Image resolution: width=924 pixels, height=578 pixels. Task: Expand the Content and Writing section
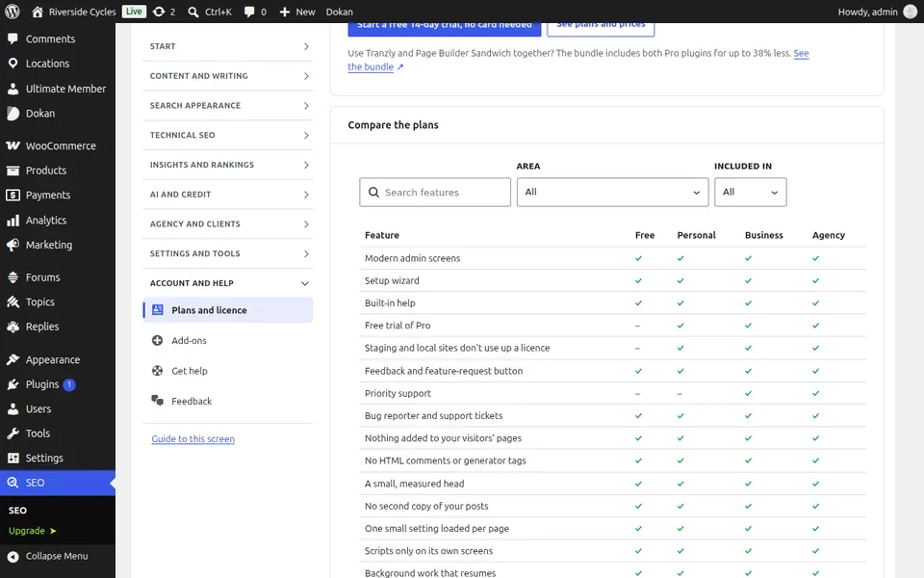228,75
